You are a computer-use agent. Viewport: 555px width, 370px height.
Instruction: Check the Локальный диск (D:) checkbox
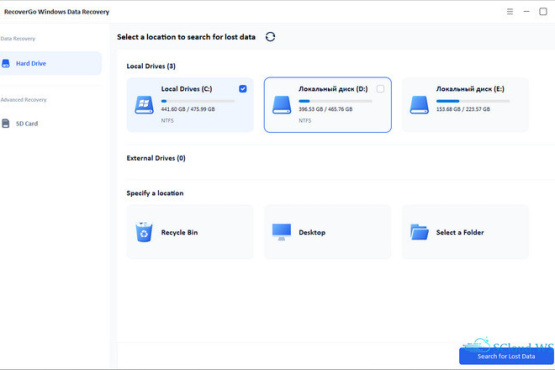[380, 89]
